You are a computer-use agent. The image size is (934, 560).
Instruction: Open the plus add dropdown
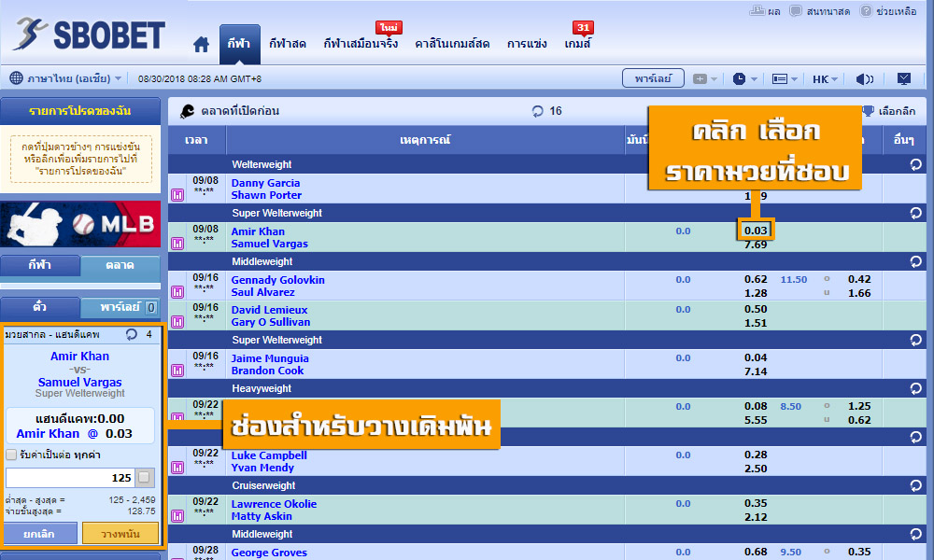click(x=704, y=78)
